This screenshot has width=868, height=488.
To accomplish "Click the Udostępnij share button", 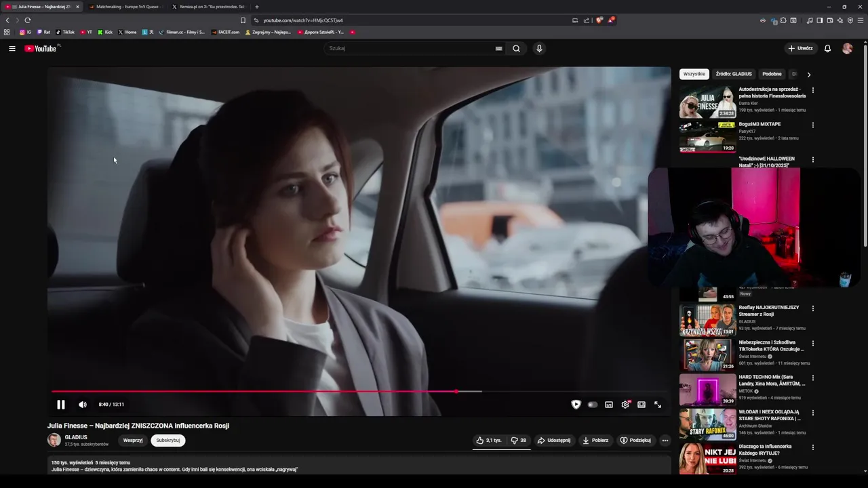I will (x=554, y=441).
